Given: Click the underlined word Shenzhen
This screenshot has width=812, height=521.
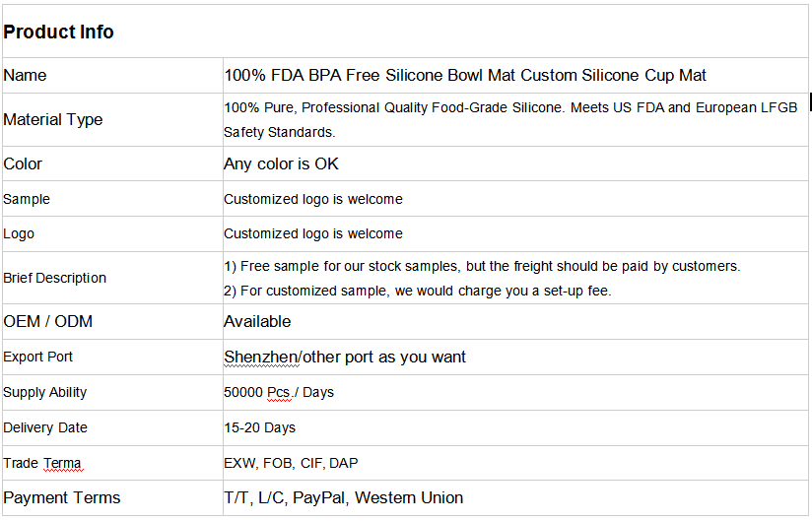Looking at the screenshot, I should point(261,357).
